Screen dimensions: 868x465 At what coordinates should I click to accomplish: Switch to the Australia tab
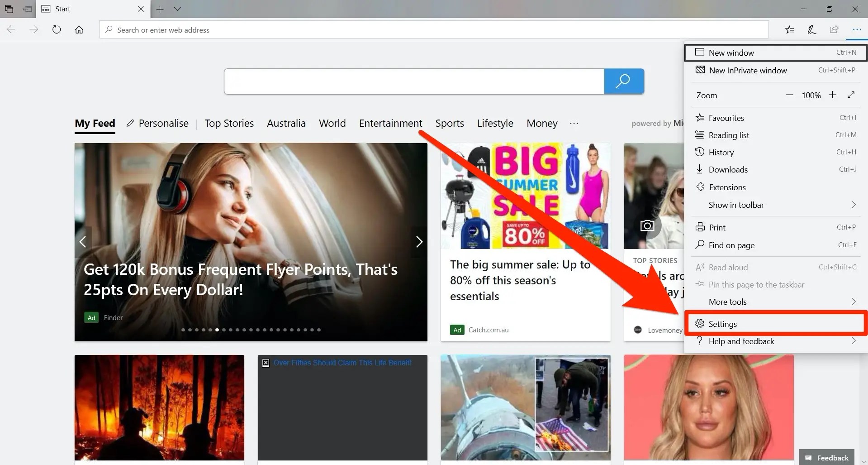click(286, 123)
